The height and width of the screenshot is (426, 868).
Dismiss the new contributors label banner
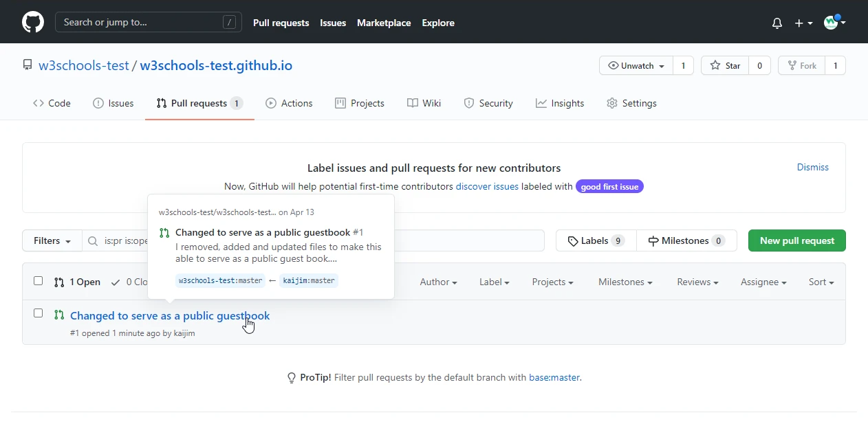coord(812,168)
